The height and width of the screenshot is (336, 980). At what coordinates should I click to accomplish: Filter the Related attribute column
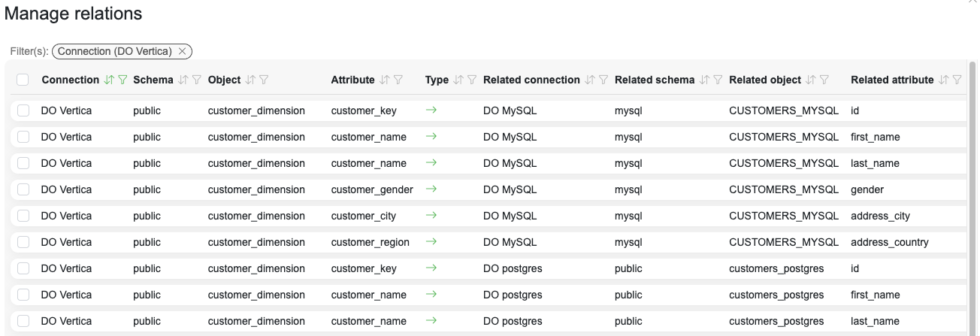957,80
